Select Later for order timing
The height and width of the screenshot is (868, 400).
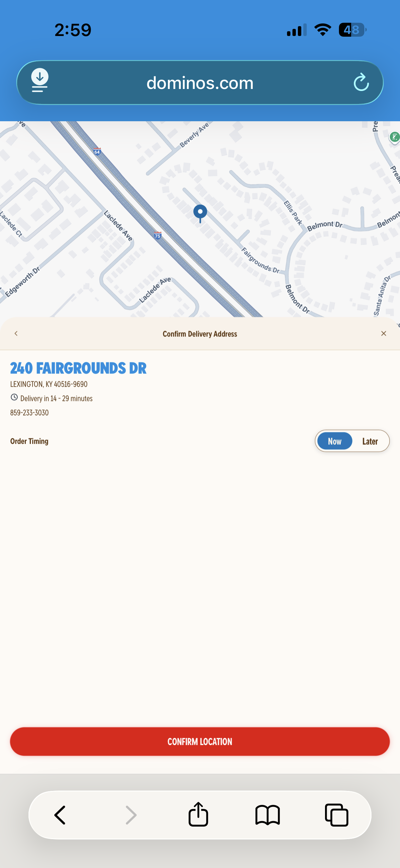pos(370,441)
